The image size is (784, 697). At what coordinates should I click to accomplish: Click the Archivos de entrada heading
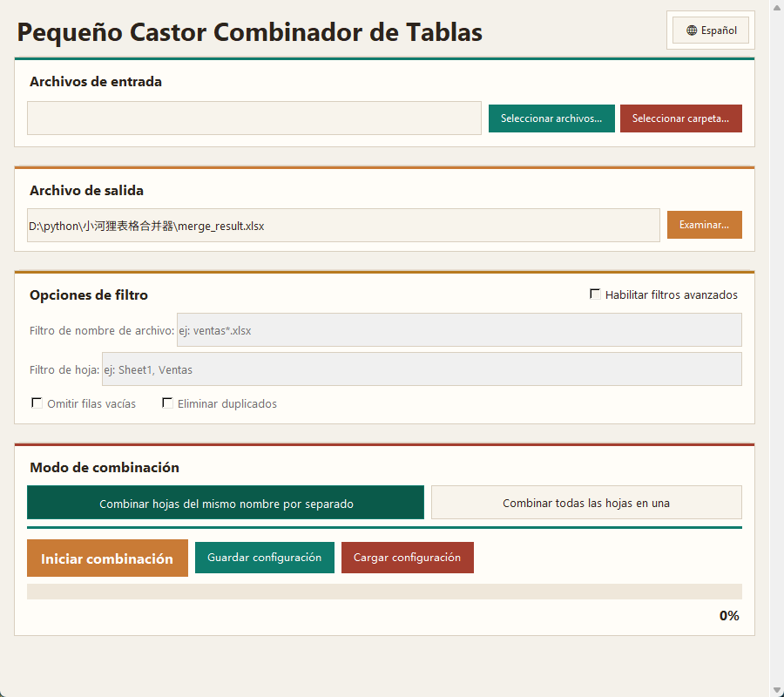click(96, 82)
